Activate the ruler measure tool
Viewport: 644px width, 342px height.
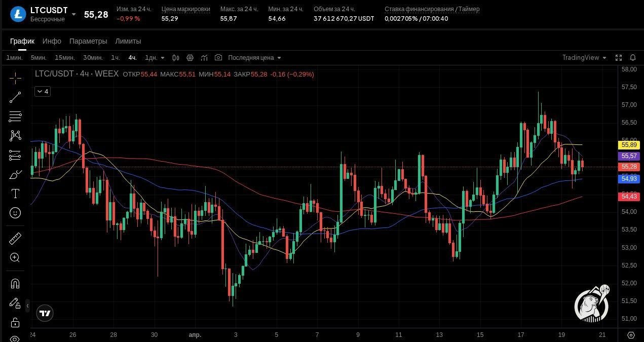click(15, 238)
